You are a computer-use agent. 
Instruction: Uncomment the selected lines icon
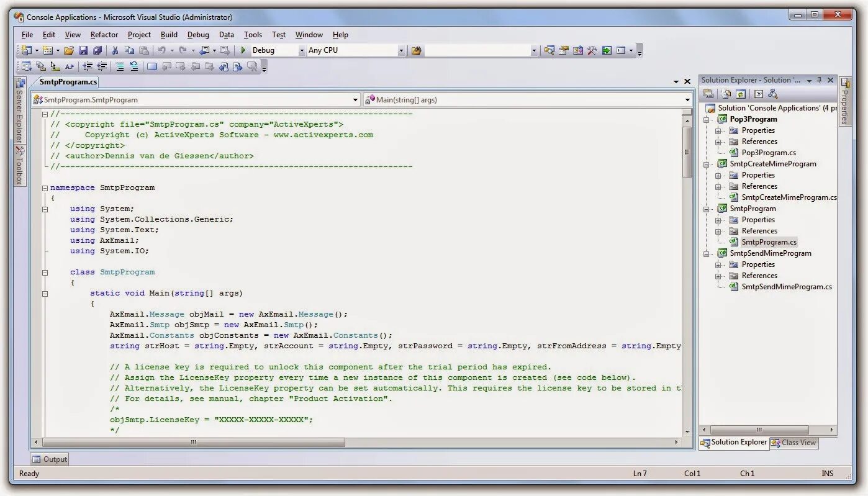click(x=134, y=66)
